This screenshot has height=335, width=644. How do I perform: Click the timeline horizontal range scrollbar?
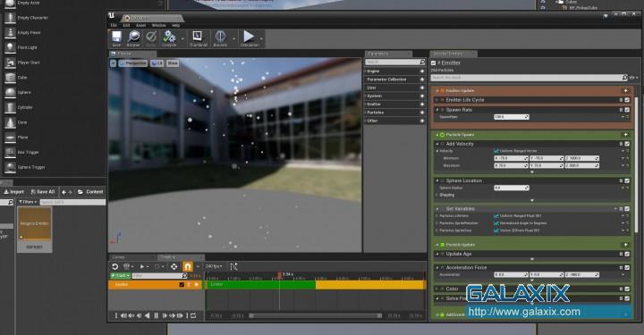pos(315,315)
